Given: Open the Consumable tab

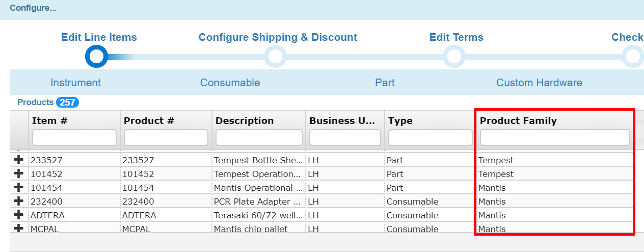Looking at the screenshot, I should (230, 83).
